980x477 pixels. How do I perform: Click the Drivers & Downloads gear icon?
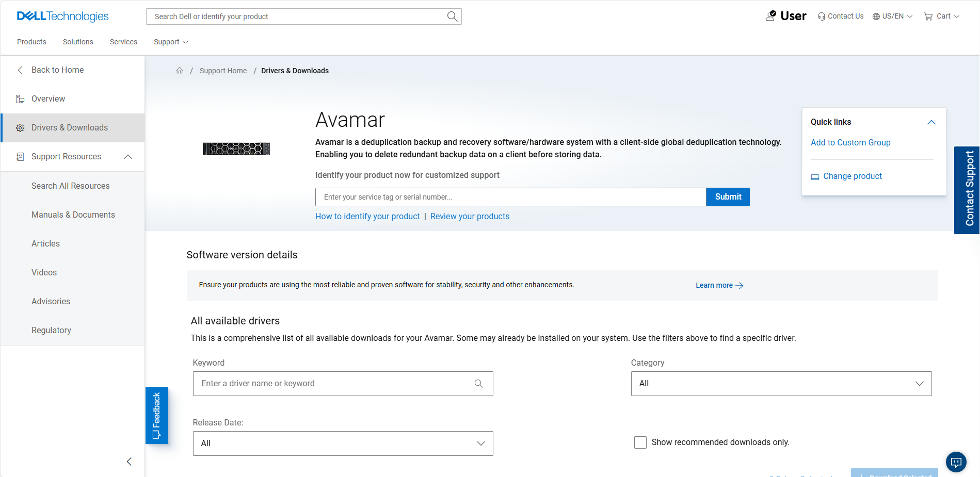[x=20, y=127]
